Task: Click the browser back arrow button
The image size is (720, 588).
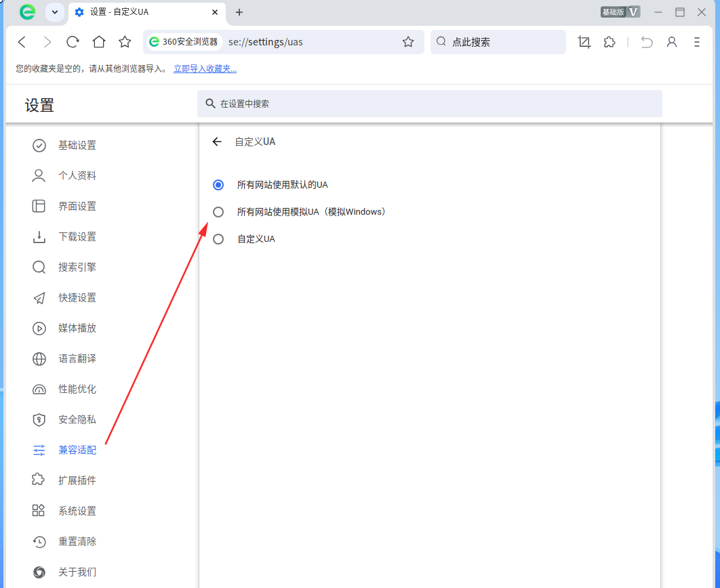Action: 22,42
